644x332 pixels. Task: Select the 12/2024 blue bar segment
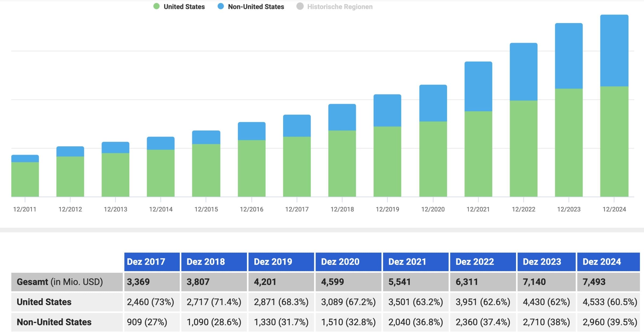614,50
